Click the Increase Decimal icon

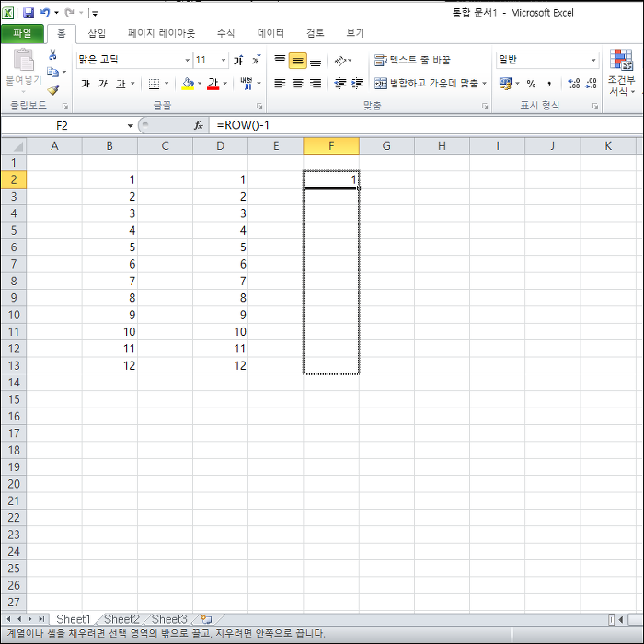(574, 84)
